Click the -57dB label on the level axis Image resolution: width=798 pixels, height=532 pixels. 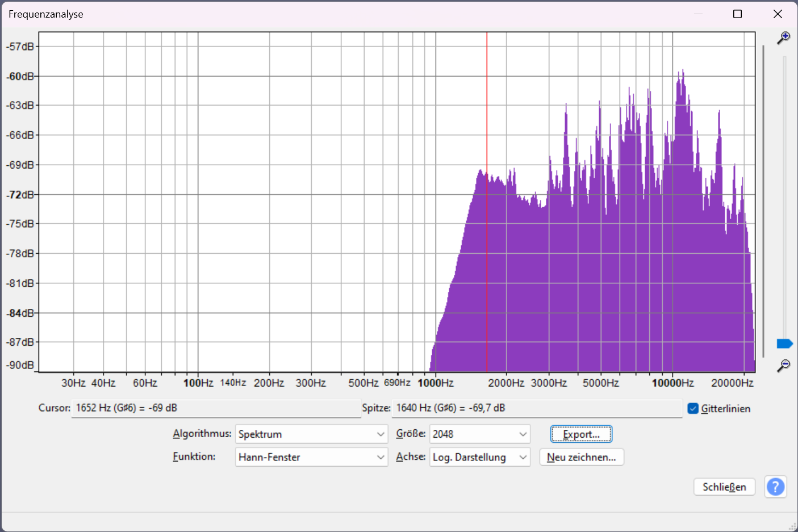[20, 47]
